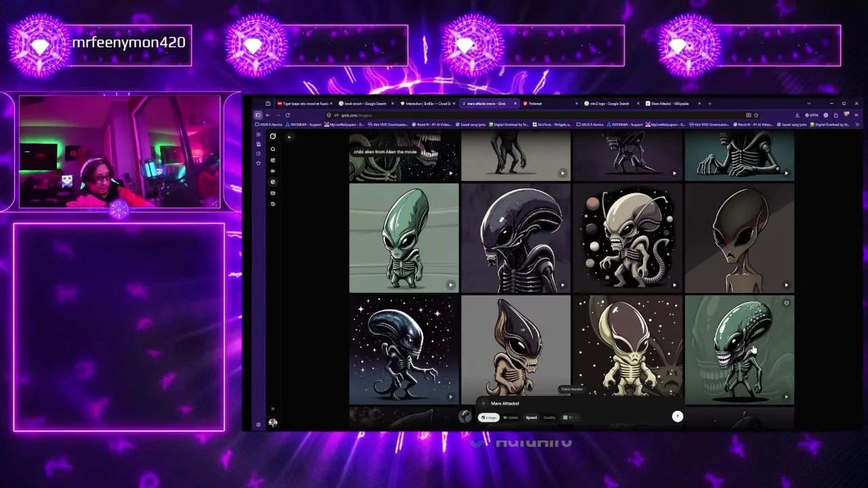Bookmark this page with address-bar star

coord(756,115)
